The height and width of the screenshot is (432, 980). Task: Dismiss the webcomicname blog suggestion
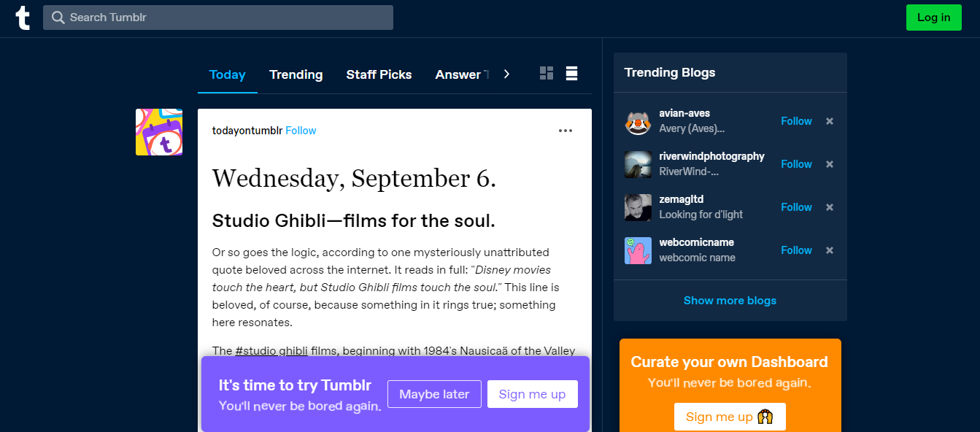click(830, 250)
